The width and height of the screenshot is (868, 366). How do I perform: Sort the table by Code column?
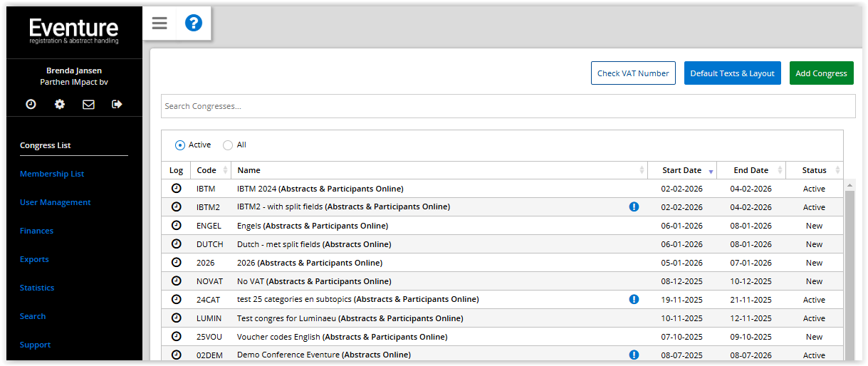pos(211,170)
